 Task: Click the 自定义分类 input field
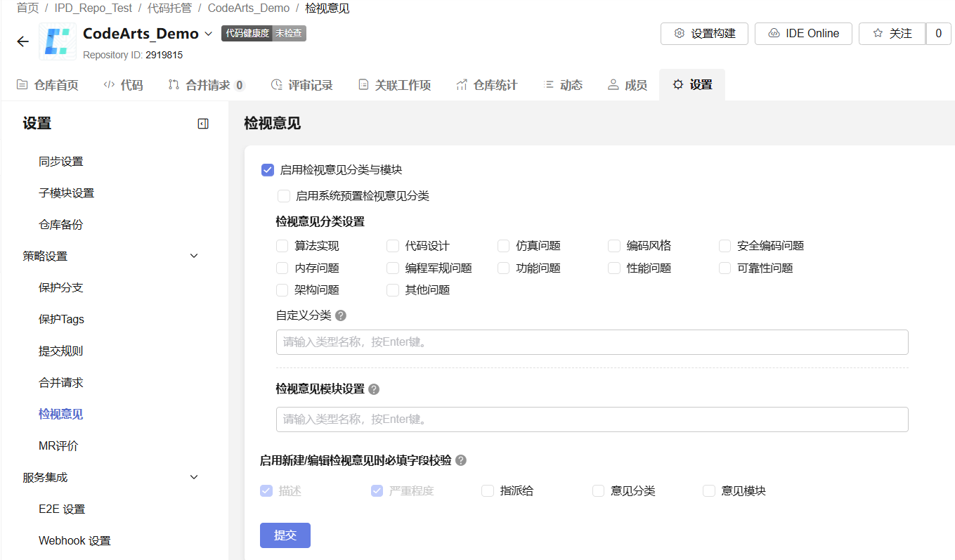pos(592,342)
